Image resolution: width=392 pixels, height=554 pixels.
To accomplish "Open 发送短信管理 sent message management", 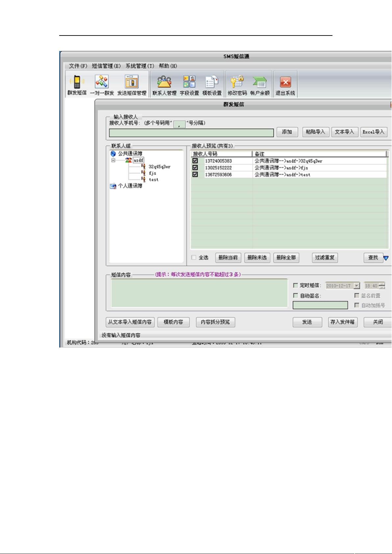I will [132, 84].
